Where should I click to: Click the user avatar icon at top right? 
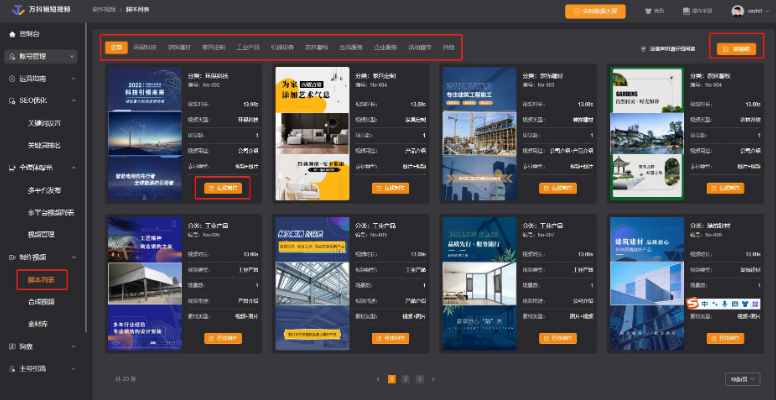[x=736, y=11]
